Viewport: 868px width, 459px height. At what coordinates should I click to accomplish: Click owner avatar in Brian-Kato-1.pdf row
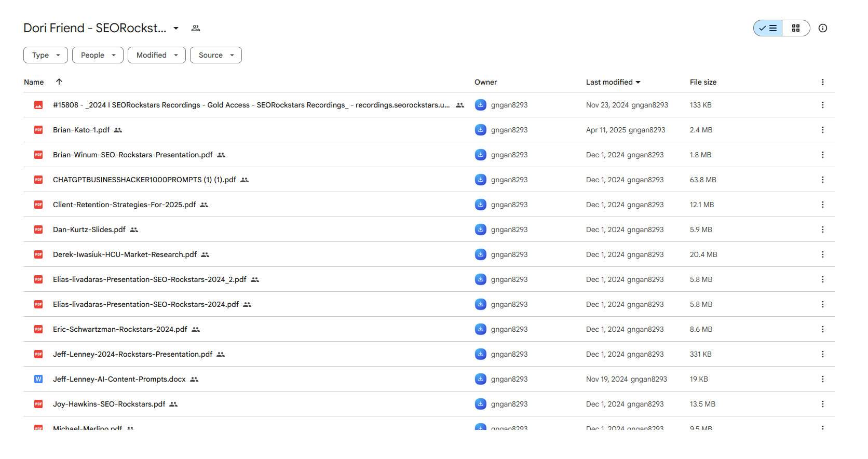pyautogui.click(x=481, y=130)
